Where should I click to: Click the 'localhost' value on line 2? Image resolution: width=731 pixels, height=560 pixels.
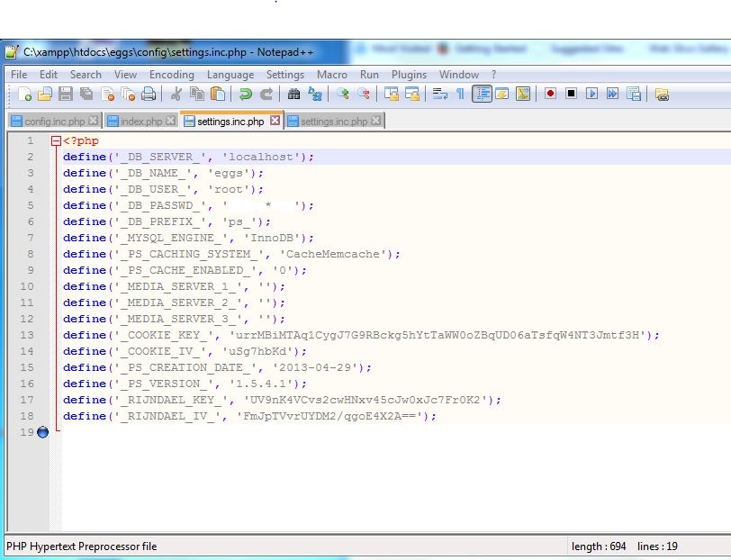point(261,157)
